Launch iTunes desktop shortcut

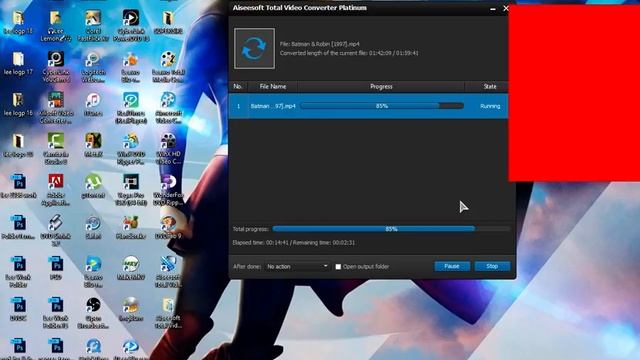(93, 104)
